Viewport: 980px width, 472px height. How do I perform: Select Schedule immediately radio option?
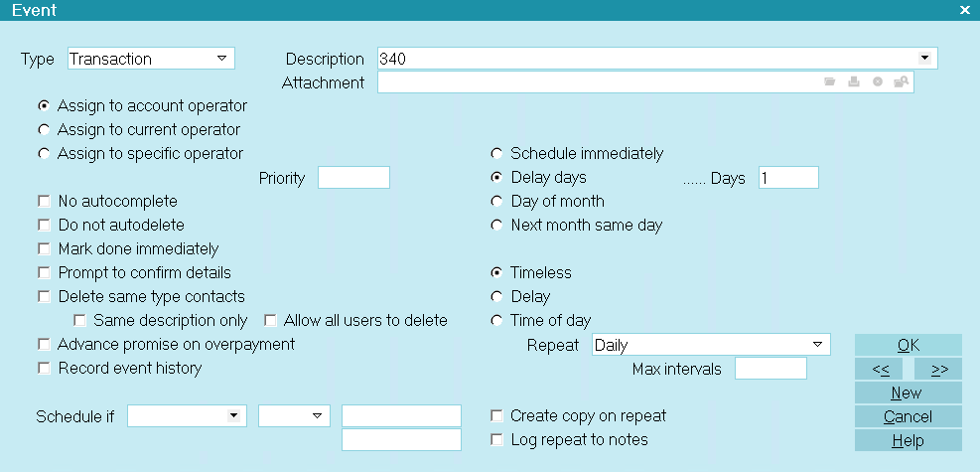[496, 153]
